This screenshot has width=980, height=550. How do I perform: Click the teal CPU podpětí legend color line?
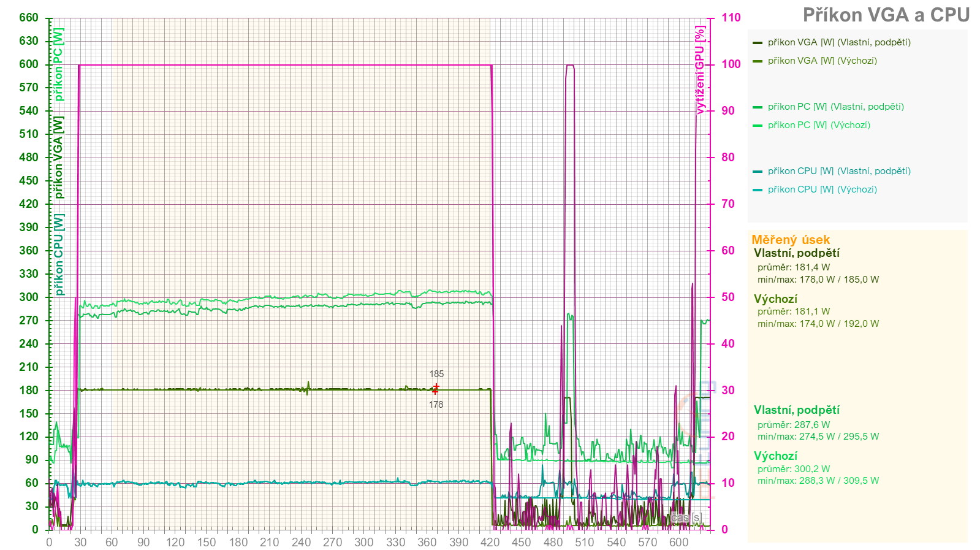point(758,172)
